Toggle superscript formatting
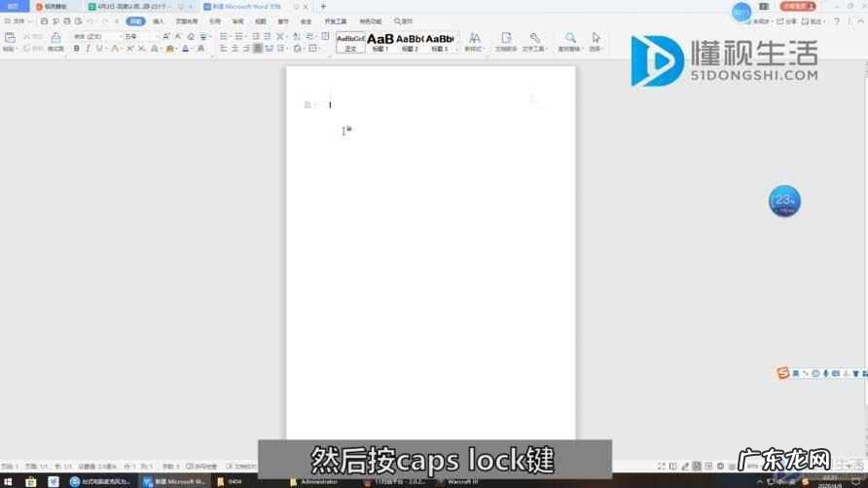The width and height of the screenshot is (868, 488). pyautogui.click(x=130, y=49)
